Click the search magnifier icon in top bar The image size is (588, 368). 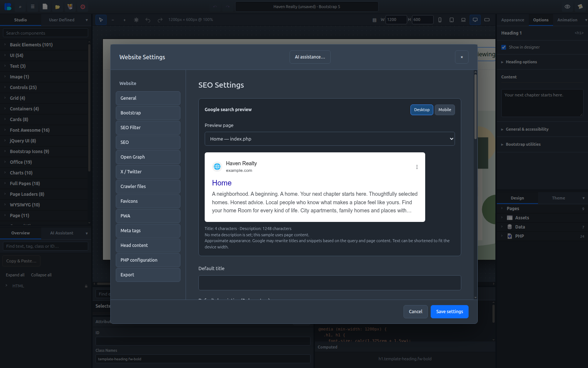[x=20, y=7]
